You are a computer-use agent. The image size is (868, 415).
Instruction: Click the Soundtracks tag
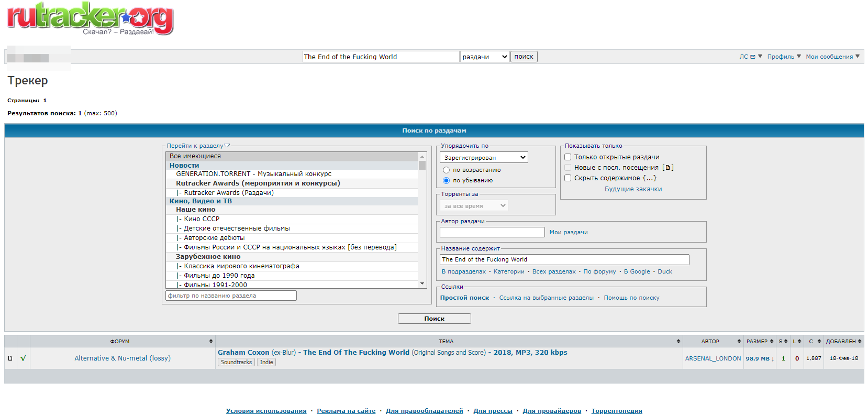click(x=236, y=362)
